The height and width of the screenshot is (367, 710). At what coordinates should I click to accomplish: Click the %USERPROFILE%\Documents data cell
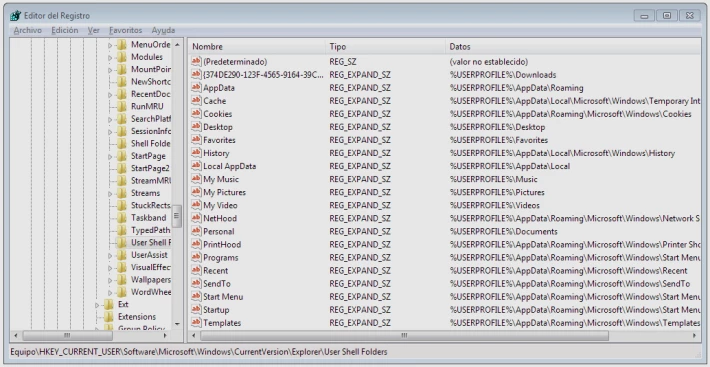tap(503, 231)
